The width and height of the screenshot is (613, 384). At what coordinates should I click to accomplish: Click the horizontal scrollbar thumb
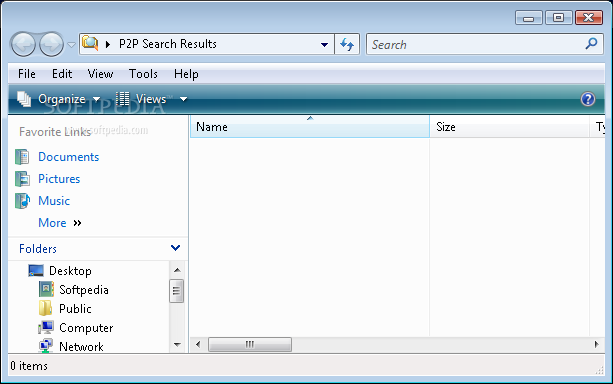click(x=250, y=345)
